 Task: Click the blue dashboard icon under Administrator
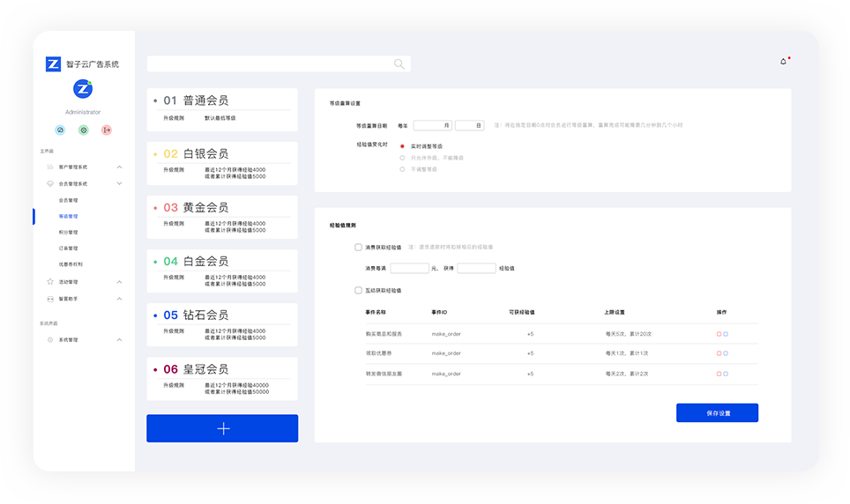coord(60,130)
